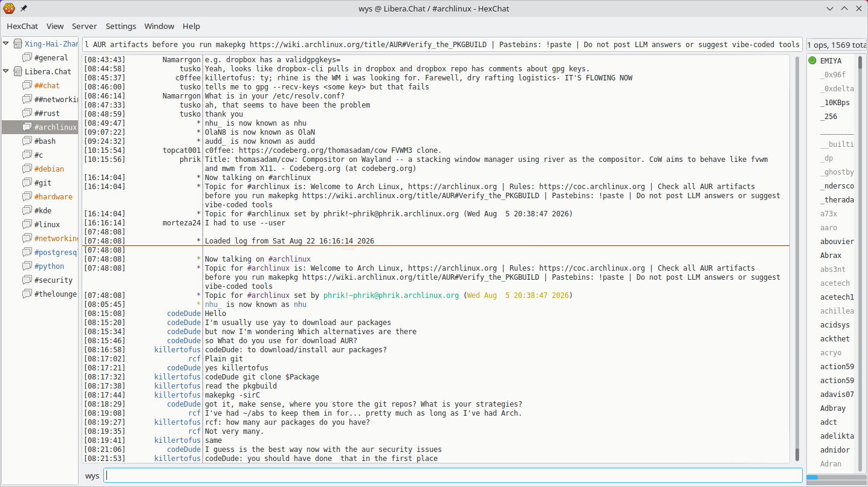Select user Adbray in the user list
The height and width of the screenshot is (487, 868).
pos(833,408)
